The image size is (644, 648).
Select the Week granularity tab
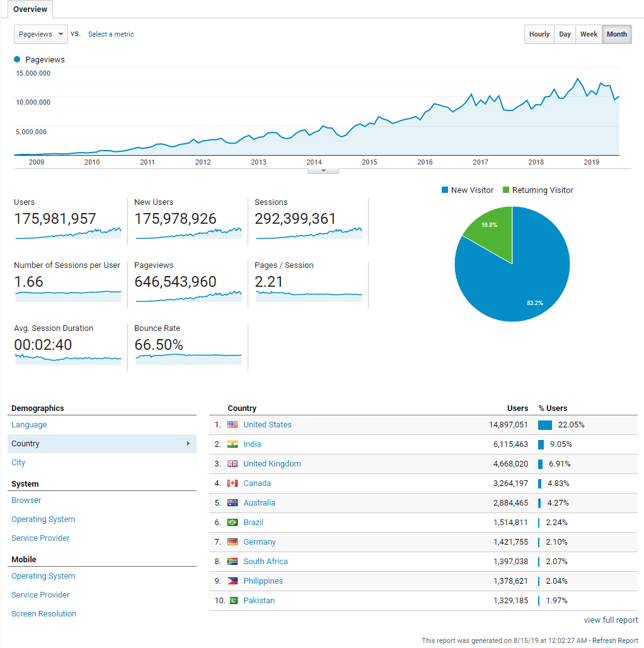[x=589, y=34]
